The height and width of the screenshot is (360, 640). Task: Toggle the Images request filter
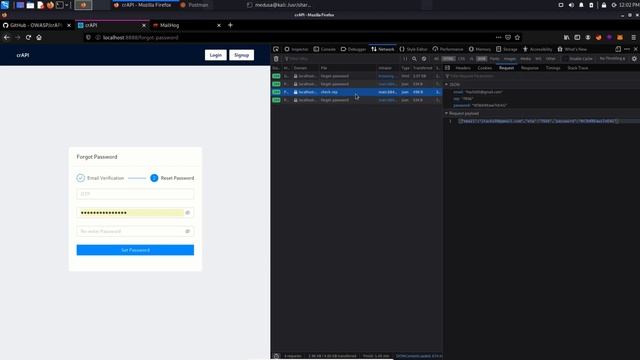tap(509, 59)
